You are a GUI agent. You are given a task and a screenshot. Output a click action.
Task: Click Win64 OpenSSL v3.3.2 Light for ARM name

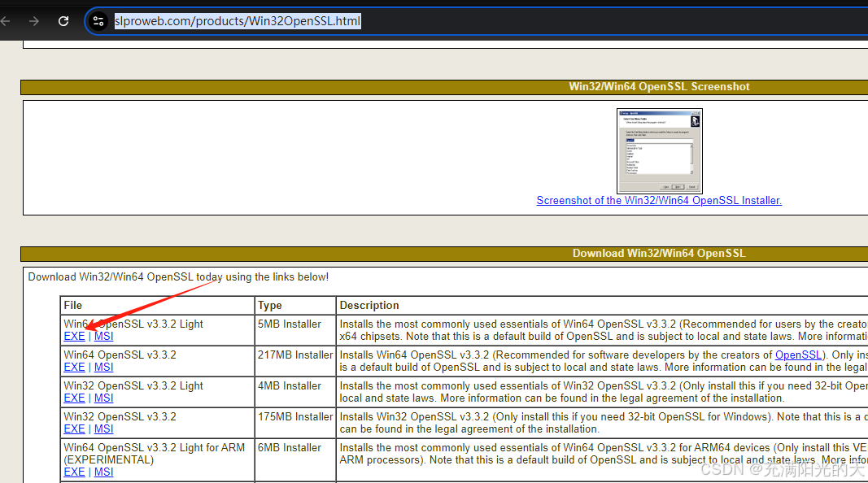pyautogui.click(x=154, y=454)
